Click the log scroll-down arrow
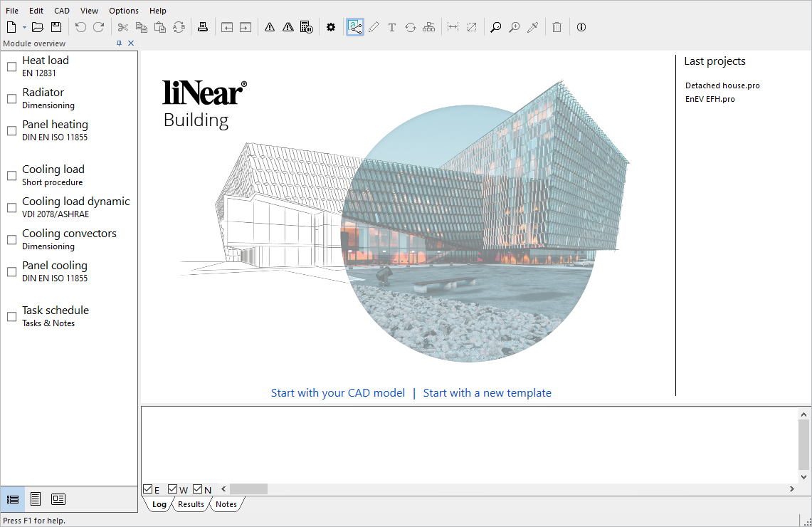812x527 pixels. [803, 476]
